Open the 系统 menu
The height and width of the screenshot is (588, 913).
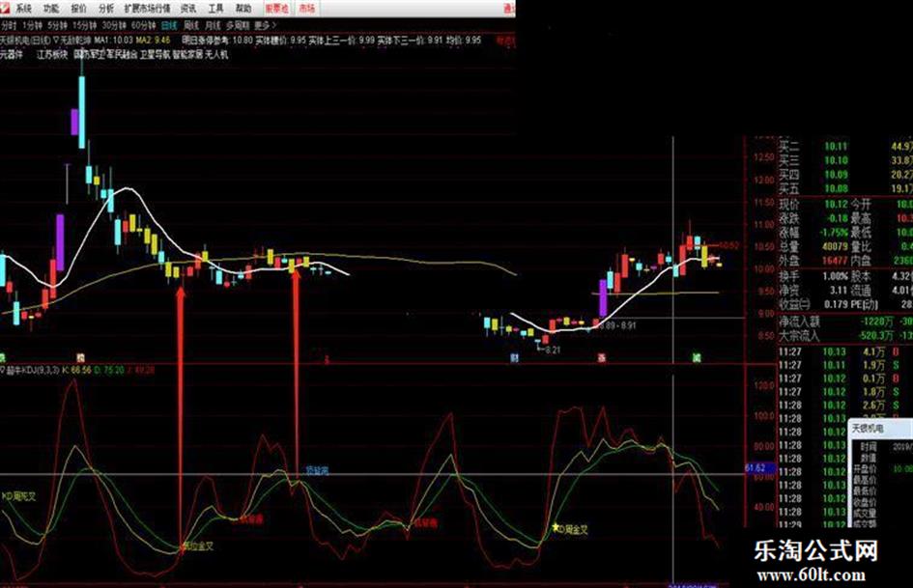tap(23, 9)
